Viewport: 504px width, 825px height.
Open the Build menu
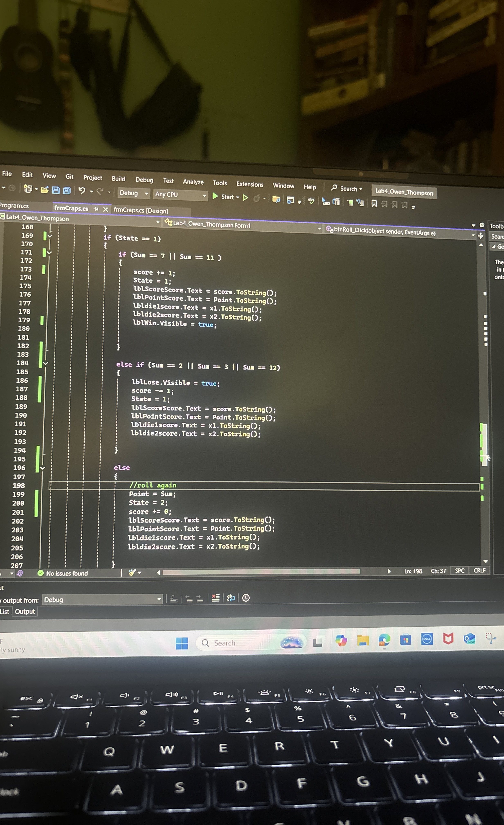(118, 179)
